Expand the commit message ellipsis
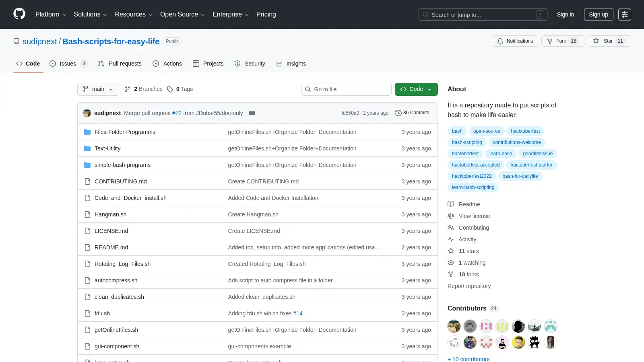Viewport: 644px width, 362px height. tap(252, 113)
